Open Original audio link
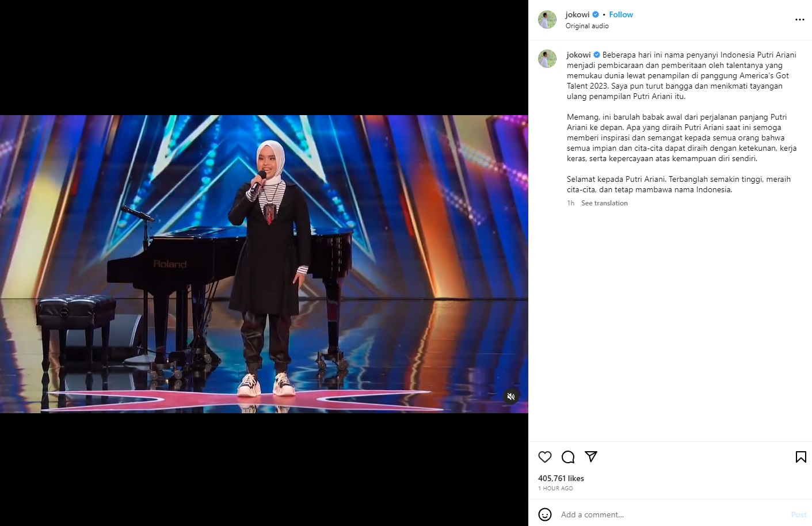812x526 pixels. point(587,26)
